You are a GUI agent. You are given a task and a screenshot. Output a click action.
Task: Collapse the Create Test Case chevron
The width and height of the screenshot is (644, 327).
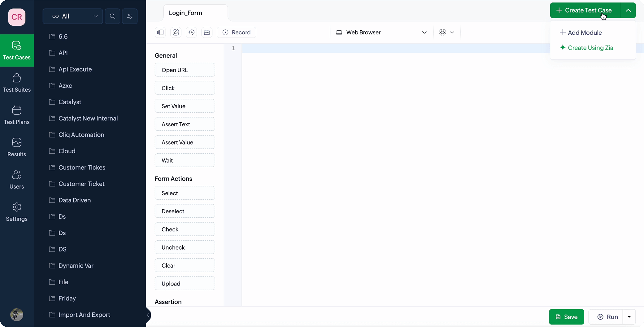click(628, 11)
